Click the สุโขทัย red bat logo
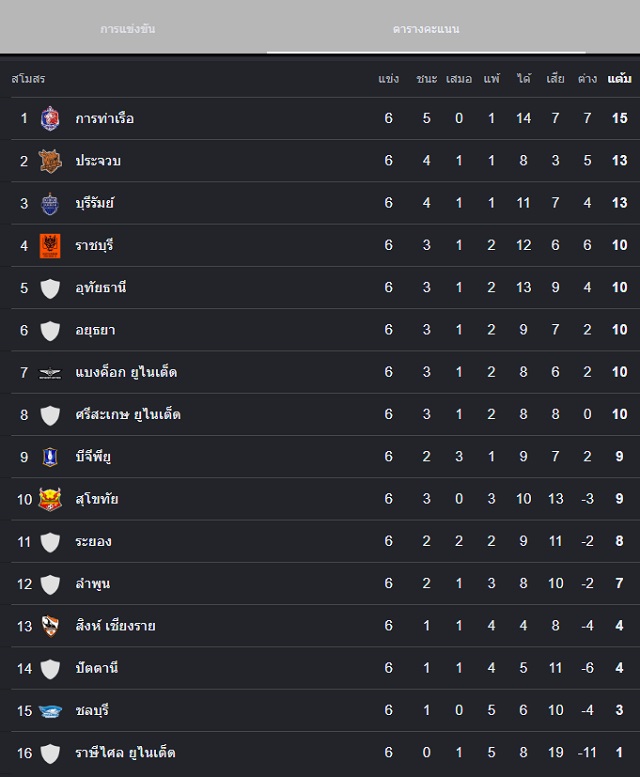 coord(50,499)
